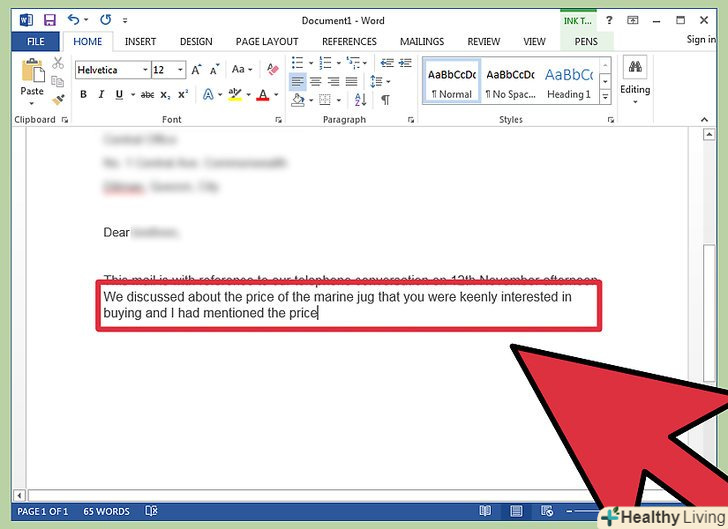The height and width of the screenshot is (529, 728).
Task: Click the proofing errors book icon
Action: pos(151,511)
